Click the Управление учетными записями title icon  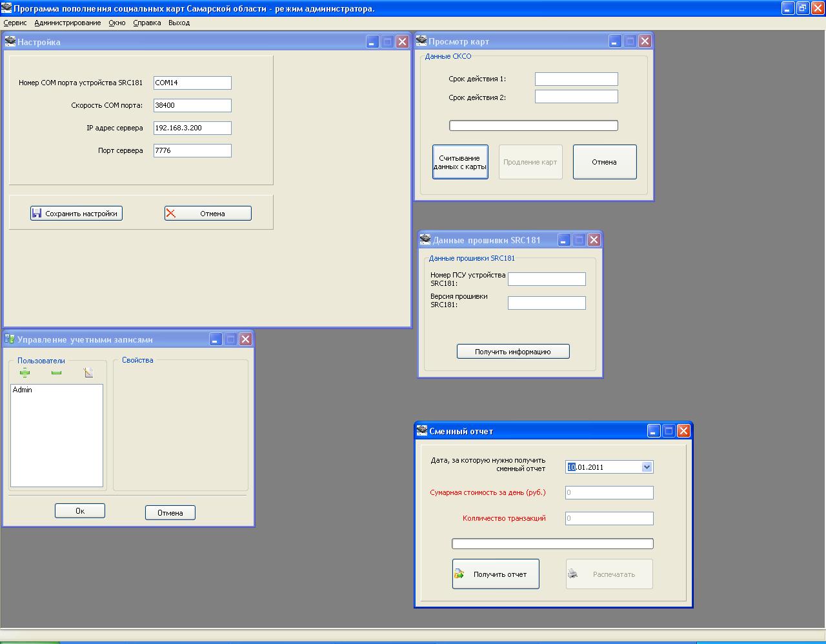[x=10, y=339]
